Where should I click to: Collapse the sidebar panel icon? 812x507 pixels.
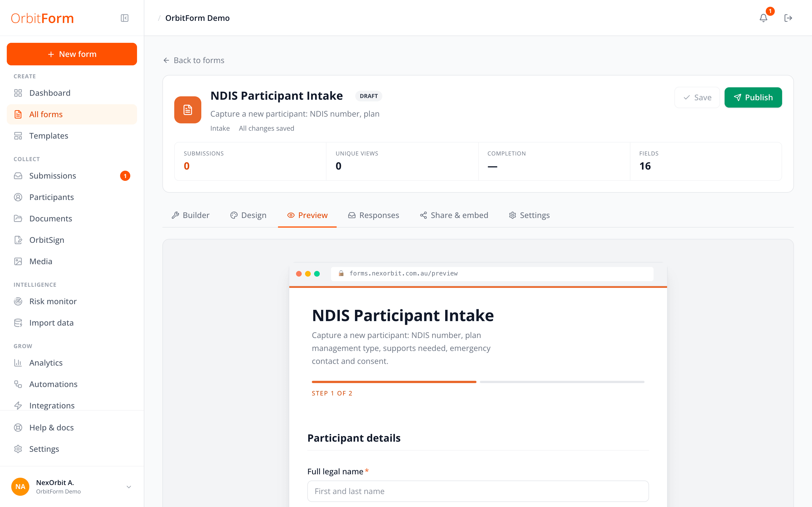125,18
